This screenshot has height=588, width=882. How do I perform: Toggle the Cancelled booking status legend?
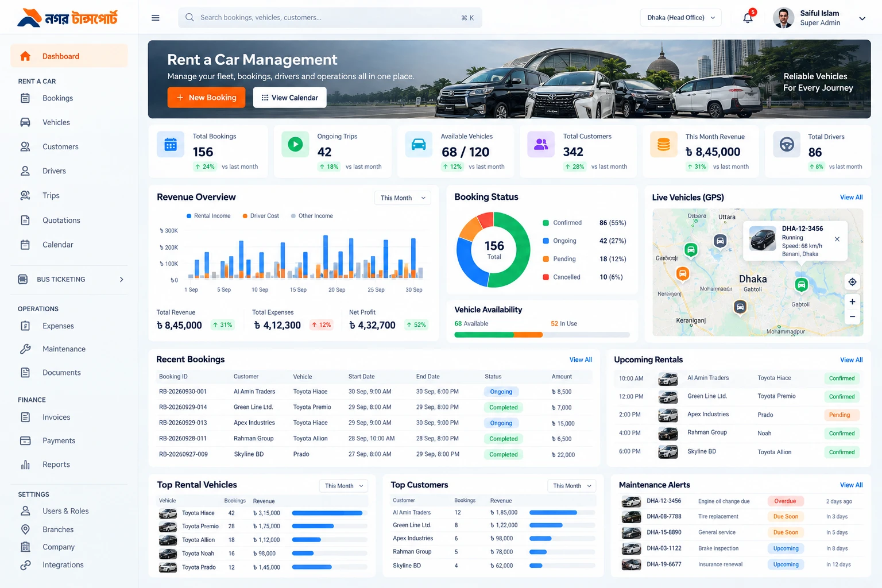click(x=562, y=277)
